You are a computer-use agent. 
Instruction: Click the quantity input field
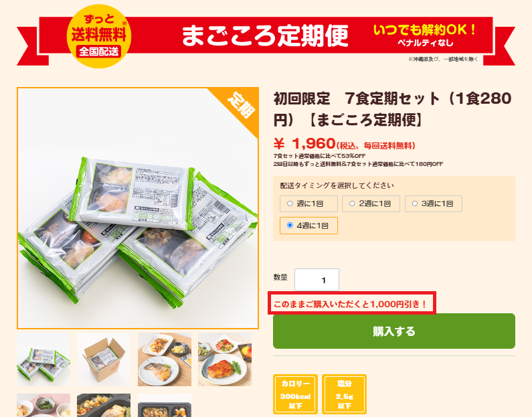click(x=317, y=280)
